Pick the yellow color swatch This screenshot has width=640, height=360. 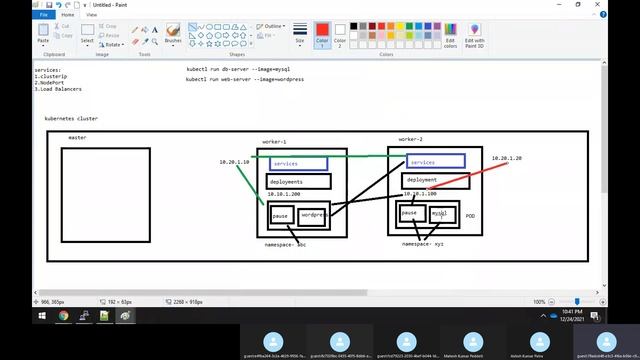(400, 26)
